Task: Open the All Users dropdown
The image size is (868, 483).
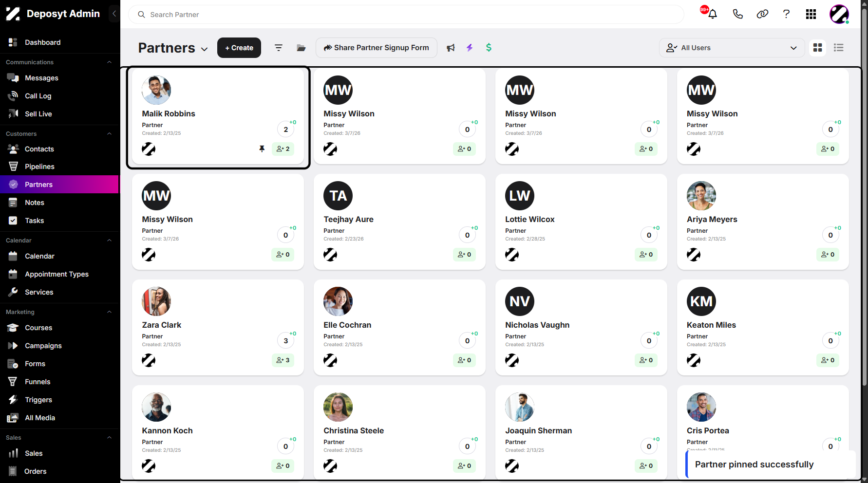Action: (732, 48)
